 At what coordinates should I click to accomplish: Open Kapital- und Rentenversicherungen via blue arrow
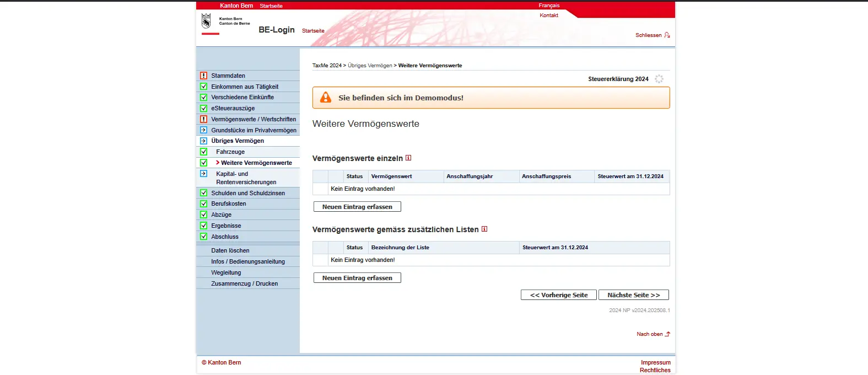[203, 174]
